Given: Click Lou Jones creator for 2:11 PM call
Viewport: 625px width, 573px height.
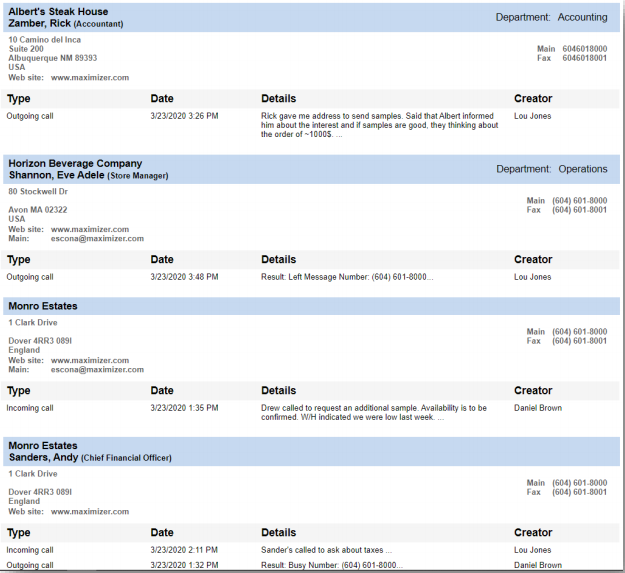Looking at the screenshot, I should tap(533, 550).
